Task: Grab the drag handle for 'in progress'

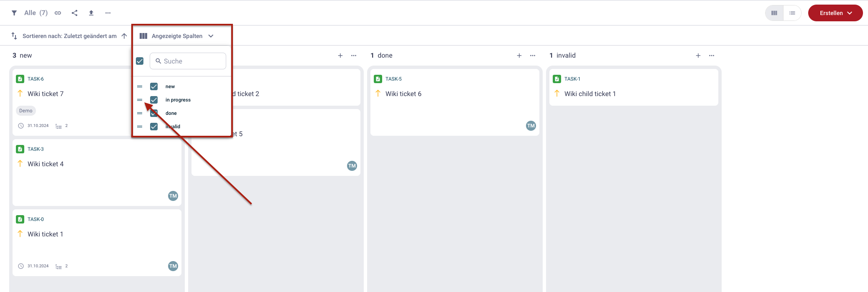Action: 140,100
